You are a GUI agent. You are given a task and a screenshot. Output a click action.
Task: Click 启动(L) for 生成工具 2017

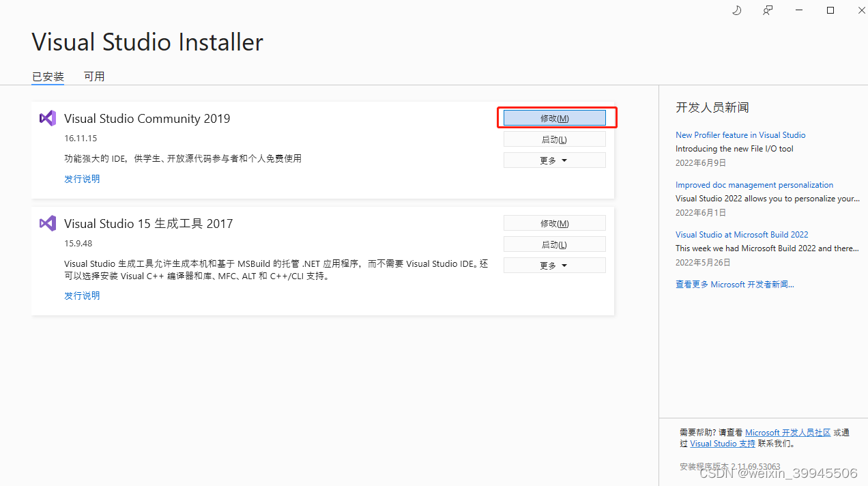[555, 244]
